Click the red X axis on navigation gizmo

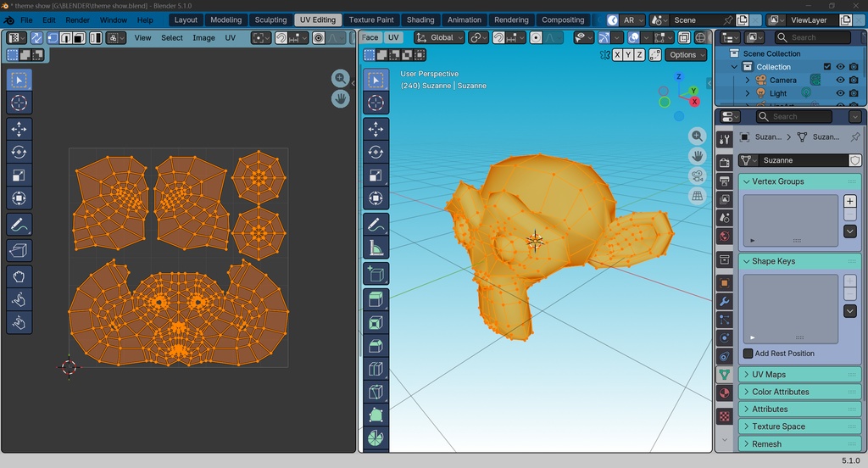point(695,102)
